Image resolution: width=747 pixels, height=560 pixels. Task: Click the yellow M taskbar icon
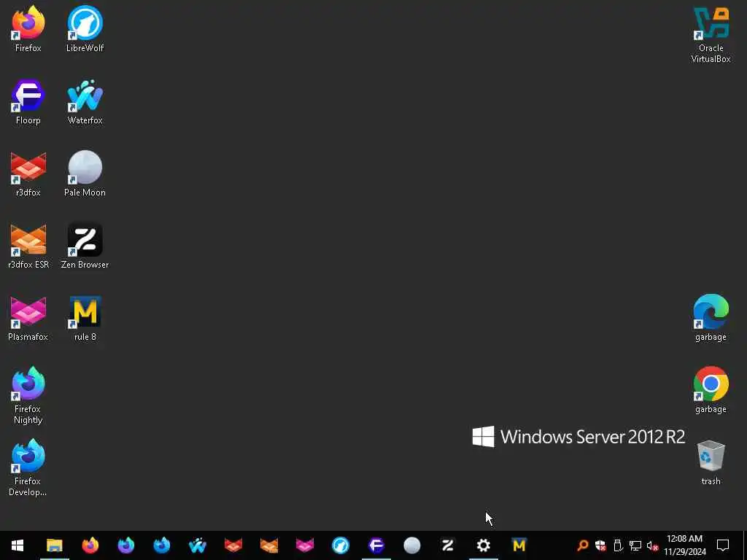click(519, 545)
